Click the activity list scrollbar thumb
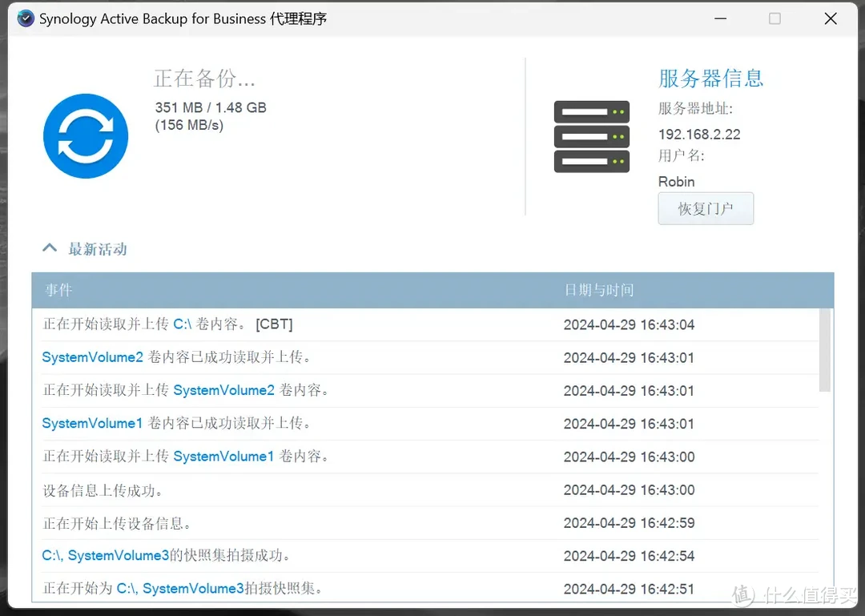Screen dimensions: 865x616 pyautogui.click(x=825, y=350)
